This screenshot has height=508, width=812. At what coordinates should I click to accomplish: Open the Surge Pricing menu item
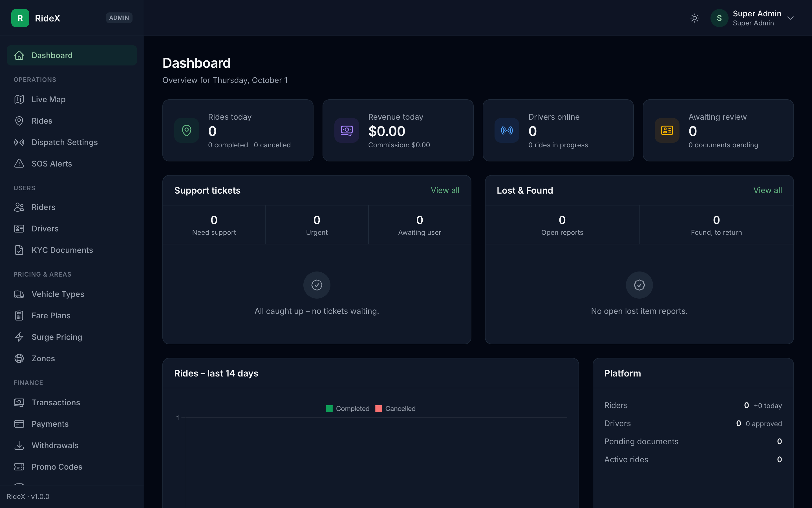pos(72,337)
